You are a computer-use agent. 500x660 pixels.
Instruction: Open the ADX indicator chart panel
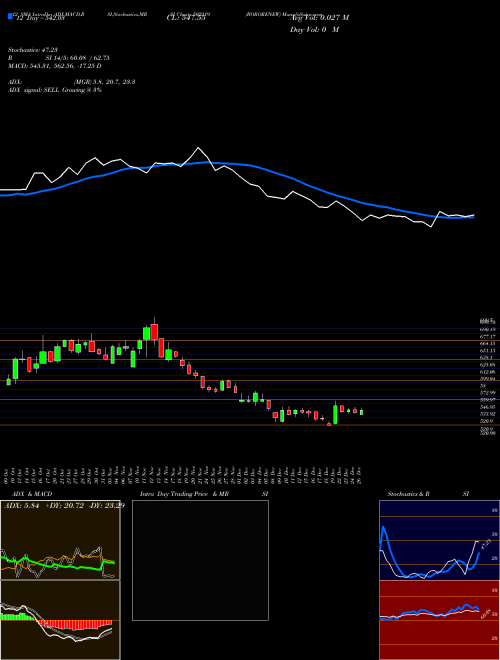coord(60,540)
